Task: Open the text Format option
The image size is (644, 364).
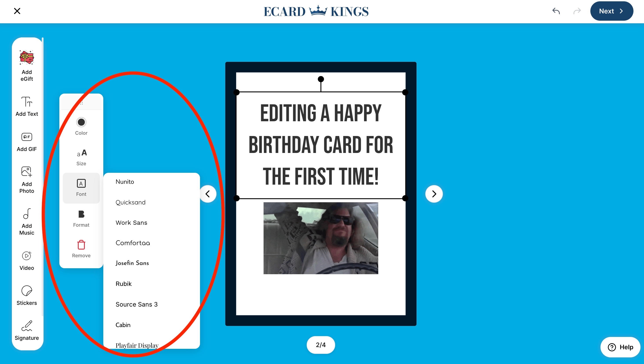Action: point(81,219)
